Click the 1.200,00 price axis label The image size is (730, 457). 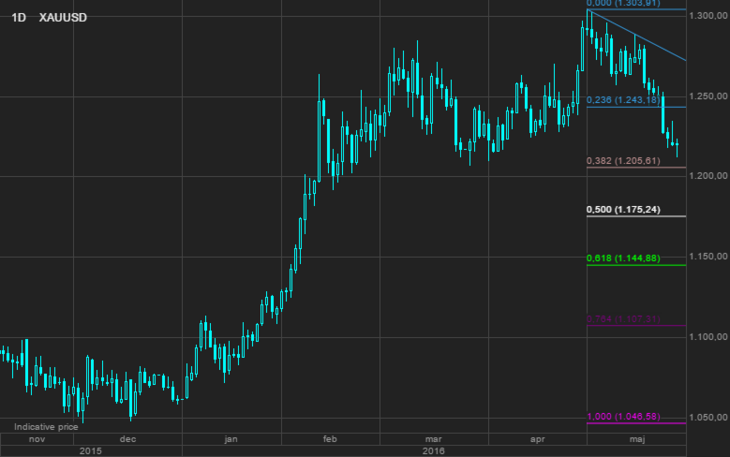coord(706,176)
